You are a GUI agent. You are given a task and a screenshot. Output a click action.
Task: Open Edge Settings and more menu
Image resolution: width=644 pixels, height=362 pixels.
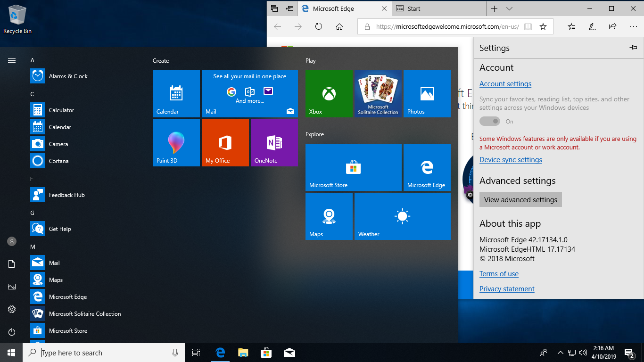634,27
